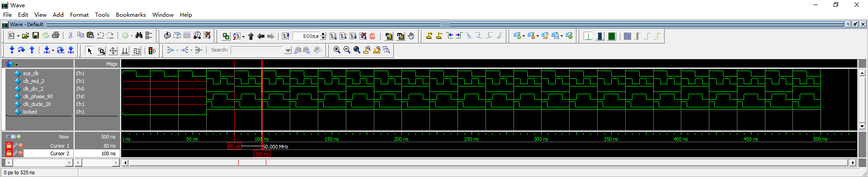Toggle the Select Mode arrow tool
This screenshot has height=177, width=868.
click(90, 51)
